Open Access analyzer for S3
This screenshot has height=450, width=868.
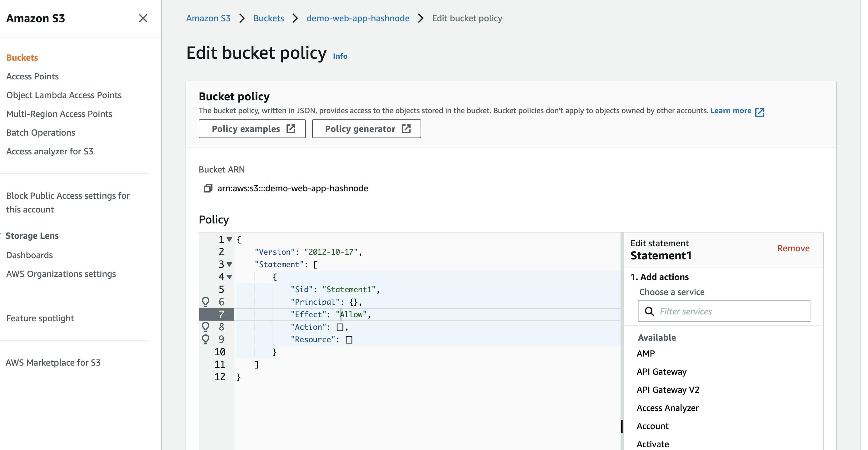click(50, 151)
